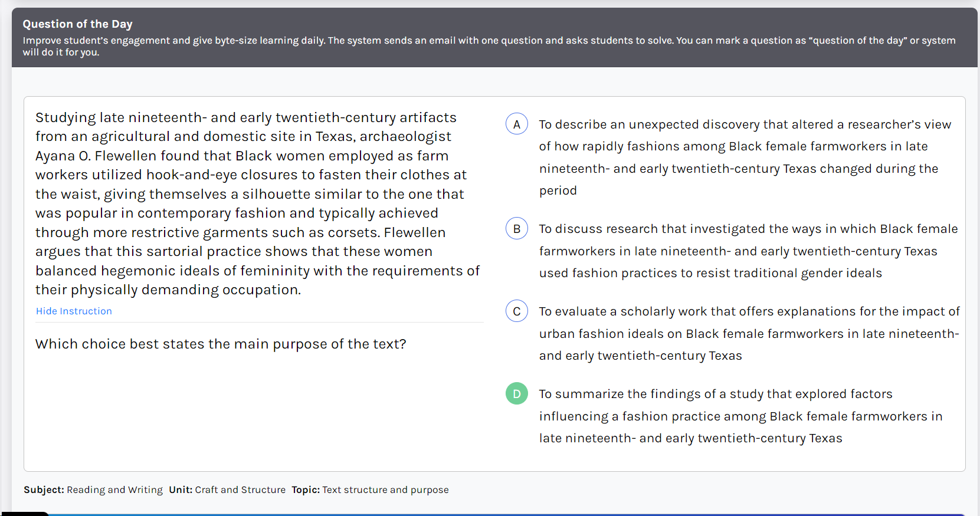
Task: Click the 'Subject:' bold label
Action: [44, 490]
